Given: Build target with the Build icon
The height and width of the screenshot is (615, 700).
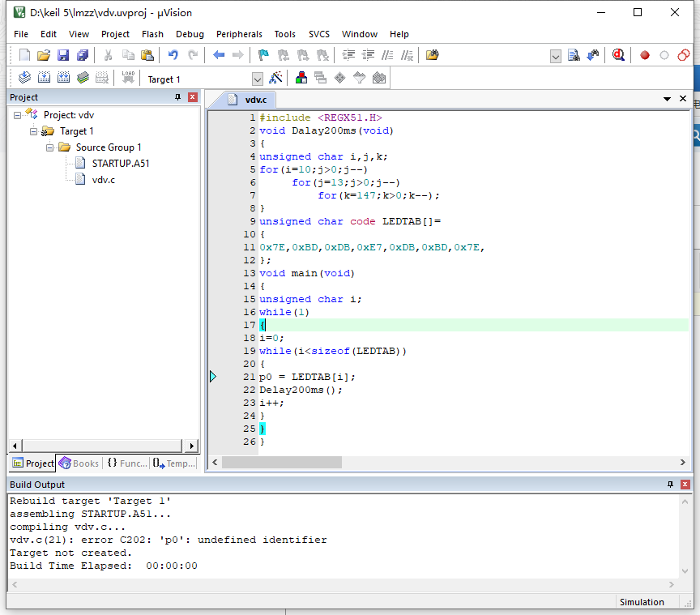Looking at the screenshot, I should [x=44, y=78].
